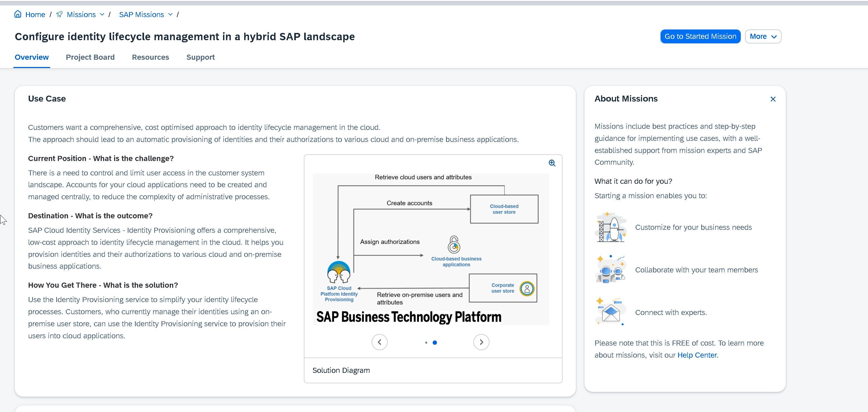This screenshot has height=412, width=868.
Task: Click 'Destination - What is the outcome?' heading
Action: 90,216
